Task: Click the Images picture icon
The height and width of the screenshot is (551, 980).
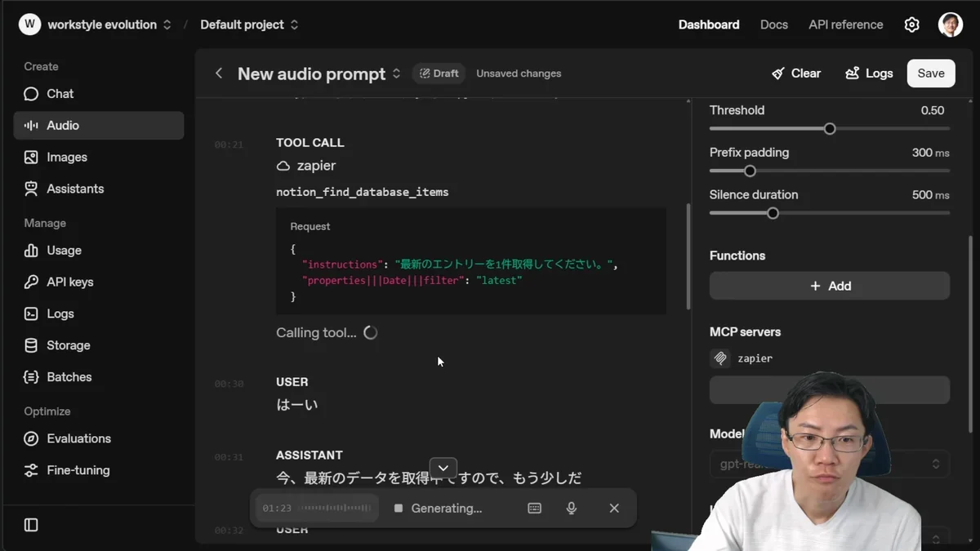Action: click(31, 158)
